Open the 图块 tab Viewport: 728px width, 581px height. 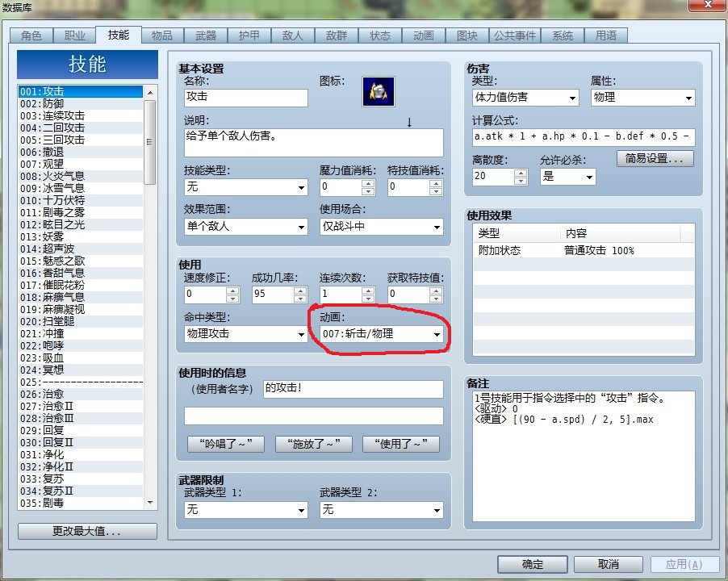pyautogui.click(x=467, y=36)
